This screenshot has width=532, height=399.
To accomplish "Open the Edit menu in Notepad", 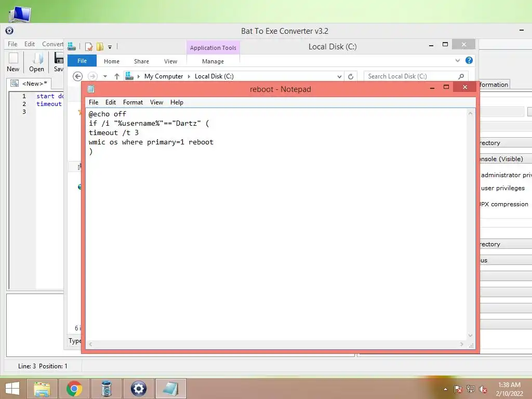I will point(111,102).
